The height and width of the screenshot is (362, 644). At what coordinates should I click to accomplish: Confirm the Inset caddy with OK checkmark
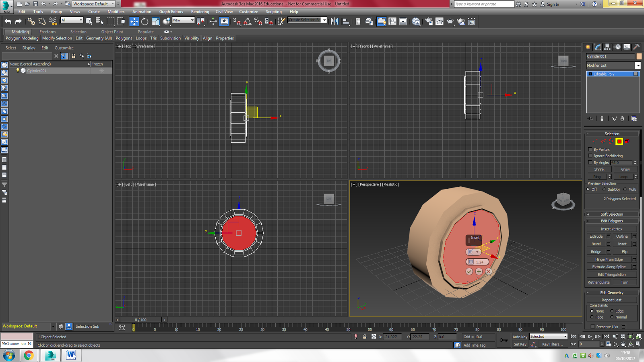(x=469, y=271)
